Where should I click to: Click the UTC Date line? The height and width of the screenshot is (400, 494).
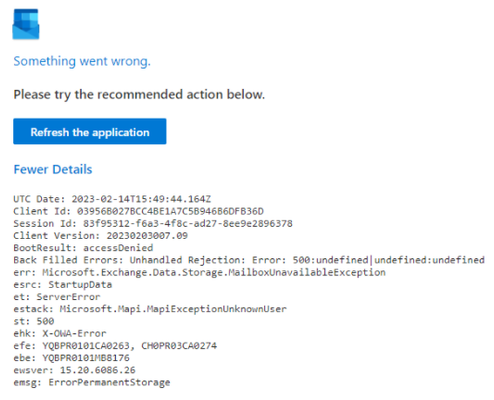coord(112,199)
